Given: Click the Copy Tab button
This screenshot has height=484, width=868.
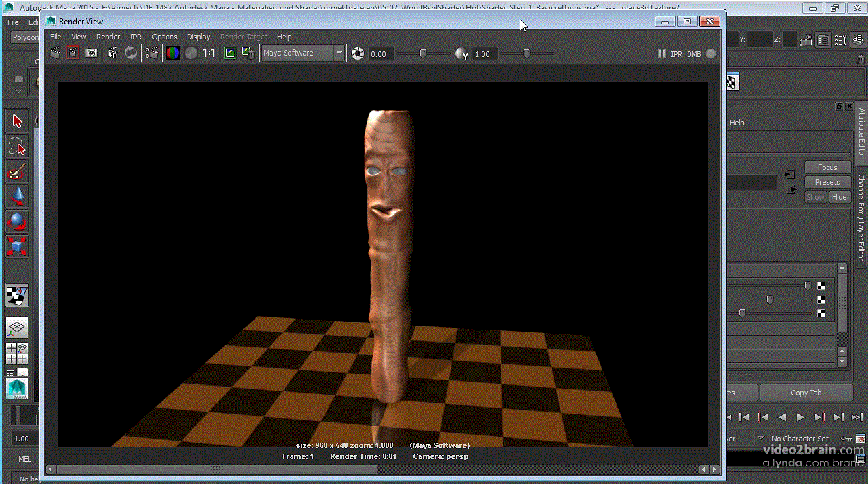Looking at the screenshot, I should (x=806, y=393).
